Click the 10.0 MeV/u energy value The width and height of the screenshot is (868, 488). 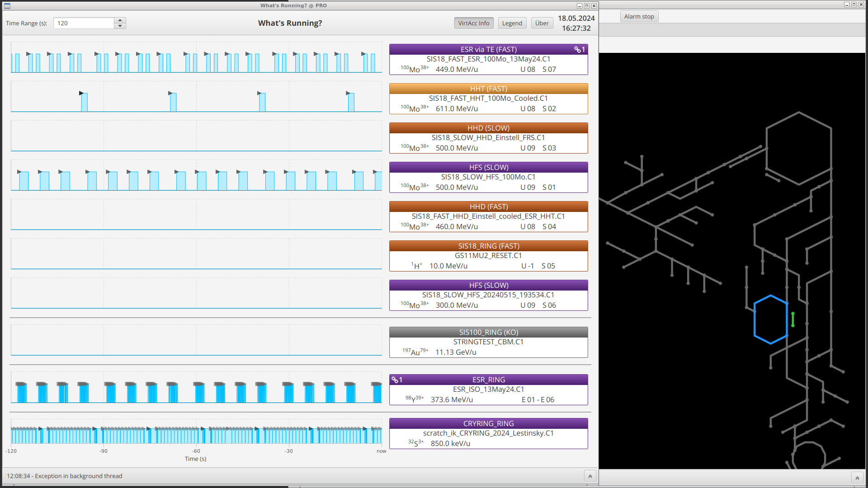tap(448, 266)
